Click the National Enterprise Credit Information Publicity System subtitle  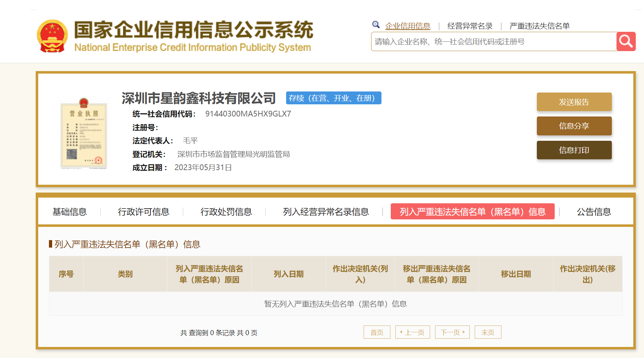click(x=193, y=47)
